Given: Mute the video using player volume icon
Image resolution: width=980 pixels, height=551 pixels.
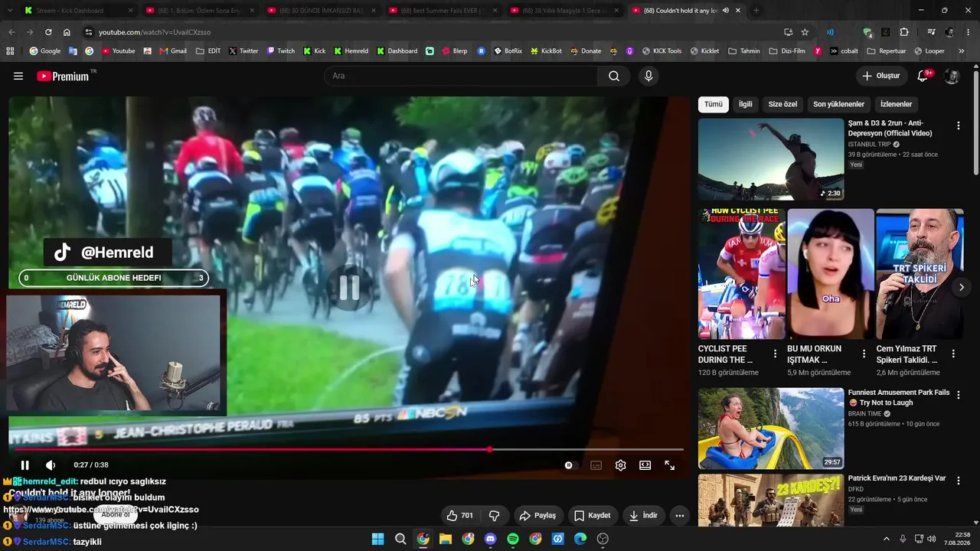Looking at the screenshot, I should pos(51,465).
